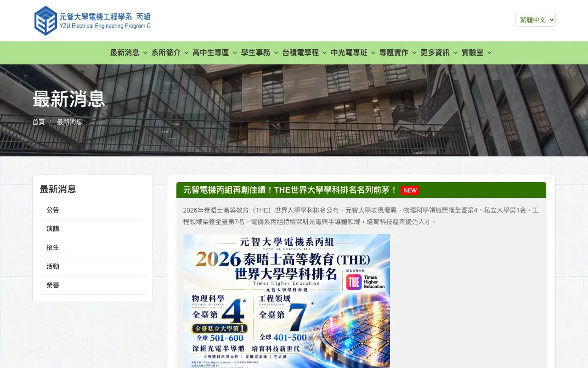Open the 繁體中文 language dropdown
Viewport: 588px width, 368px height.
tap(536, 20)
